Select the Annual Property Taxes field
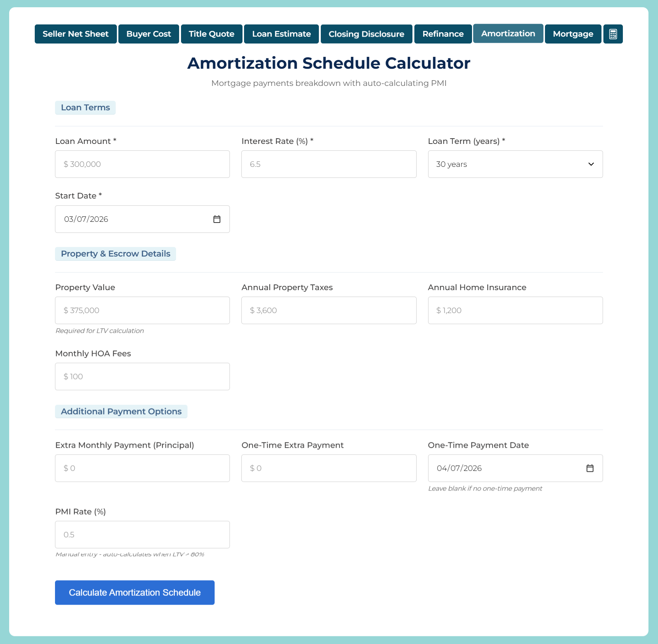658x644 pixels. (x=328, y=310)
